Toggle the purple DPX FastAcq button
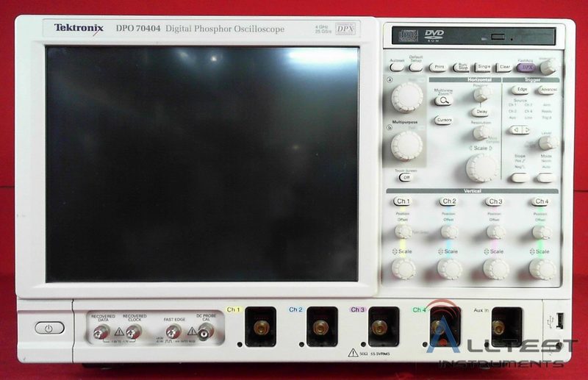The width and height of the screenshot is (588, 380). (526, 67)
